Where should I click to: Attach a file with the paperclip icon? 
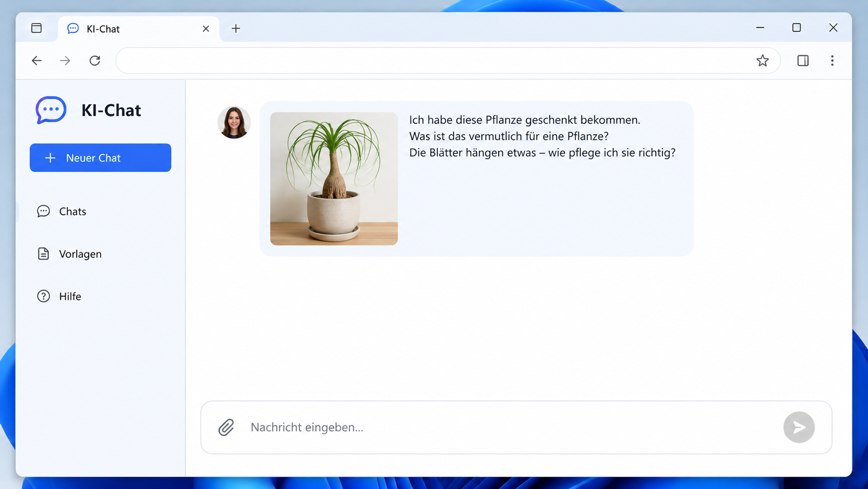click(226, 427)
